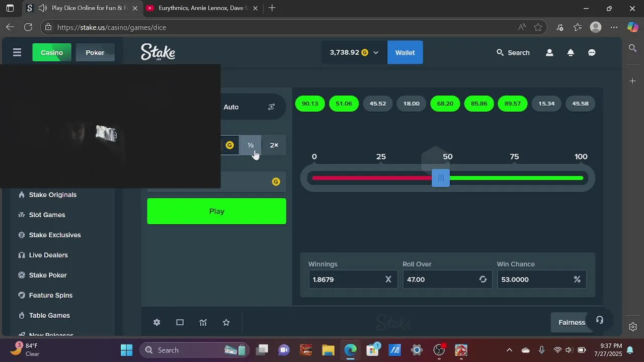
Task: Switch to the Auto bet tab
Action: (231, 107)
